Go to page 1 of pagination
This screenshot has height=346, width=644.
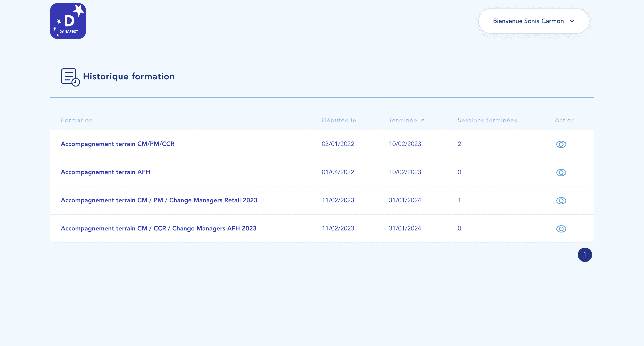pyautogui.click(x=585, y=255)
